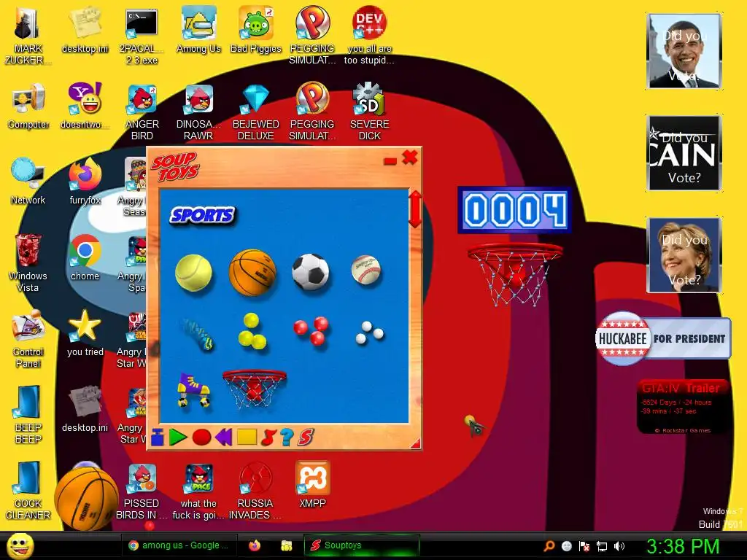
Task: Select the basketball hoop toy in toybox
Action: pos(255,388)
